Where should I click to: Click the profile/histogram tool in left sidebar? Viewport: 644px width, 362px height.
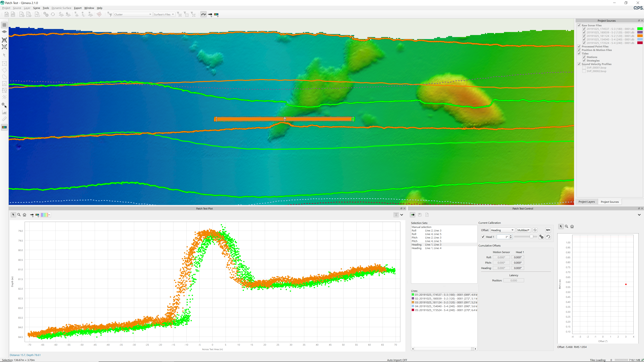coord(4,112)
